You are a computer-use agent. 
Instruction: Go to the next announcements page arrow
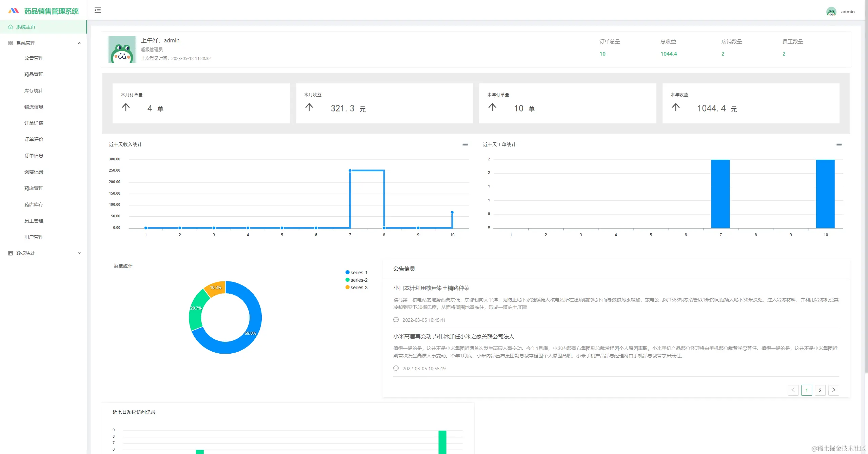tap(834, 390)
